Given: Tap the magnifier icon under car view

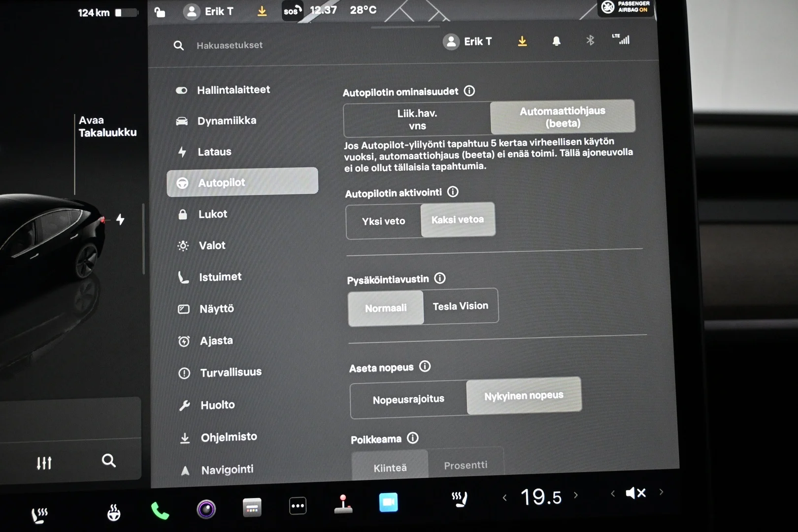Looking at the screenshot, I should point(109,461).
